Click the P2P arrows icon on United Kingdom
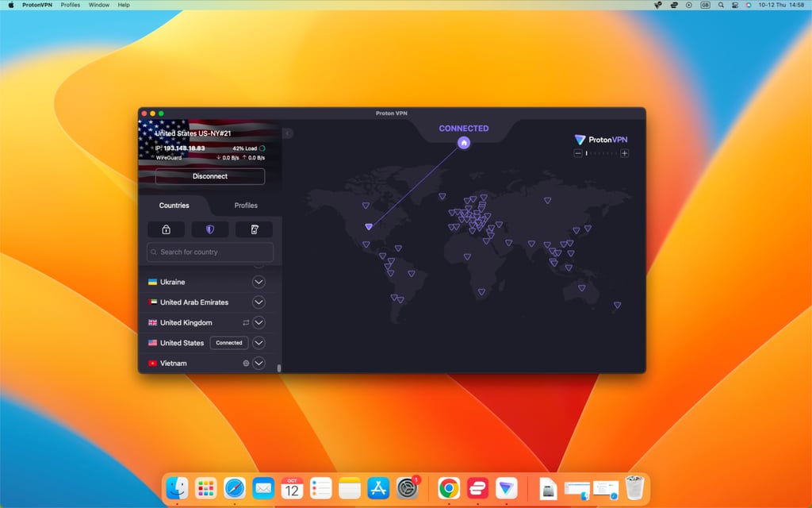 (x=246, y=322)
